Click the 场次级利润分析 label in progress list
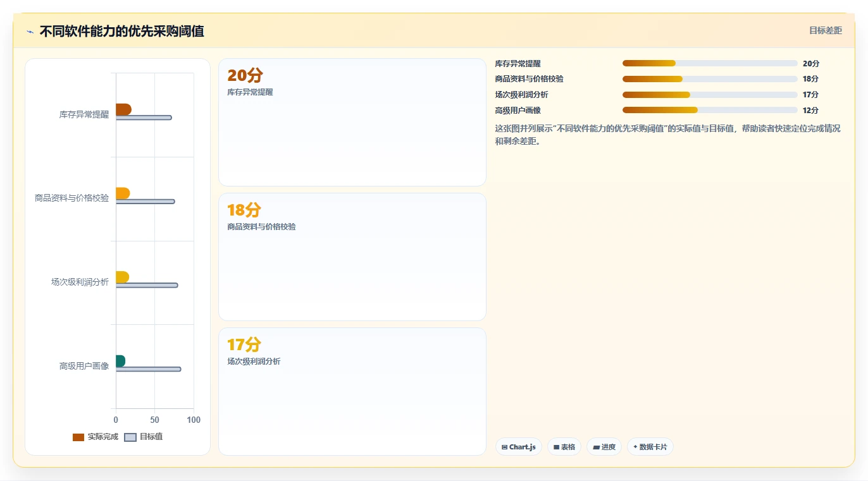 [522, 95]
